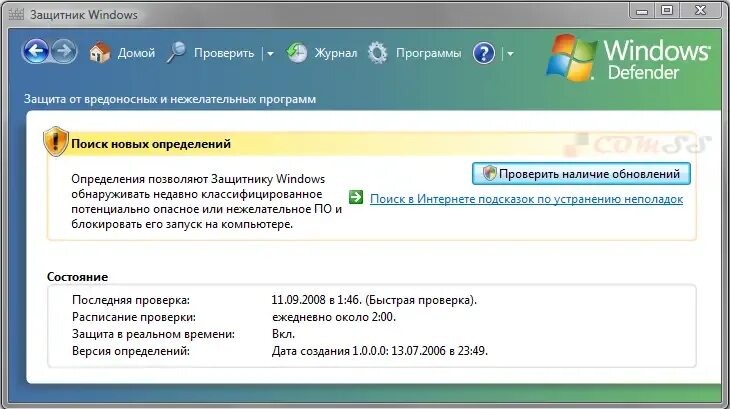Click the Последняя проверка label

[x=131, y=300]
